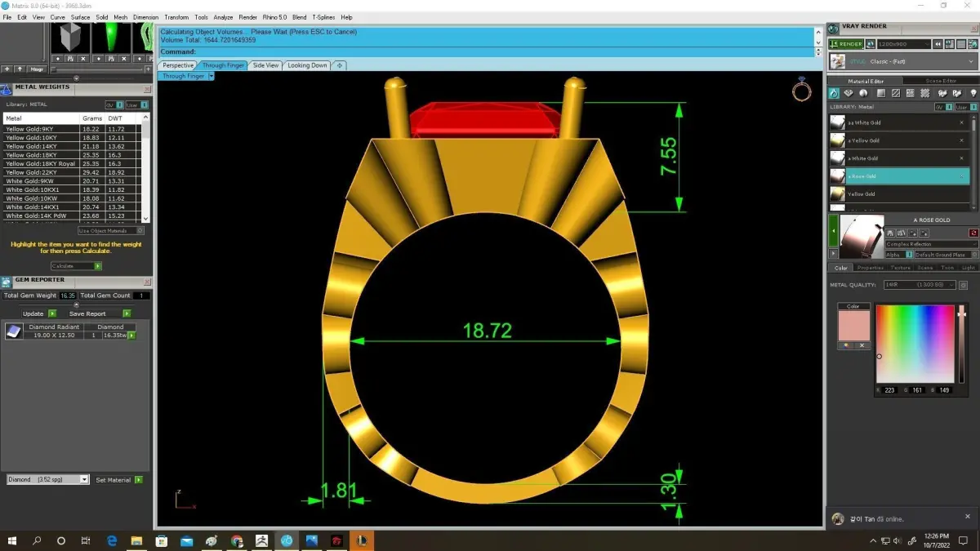Switch viewport to Looking Down tab
Viewport: 980px width, 551px height.
[x=307, y=65]
